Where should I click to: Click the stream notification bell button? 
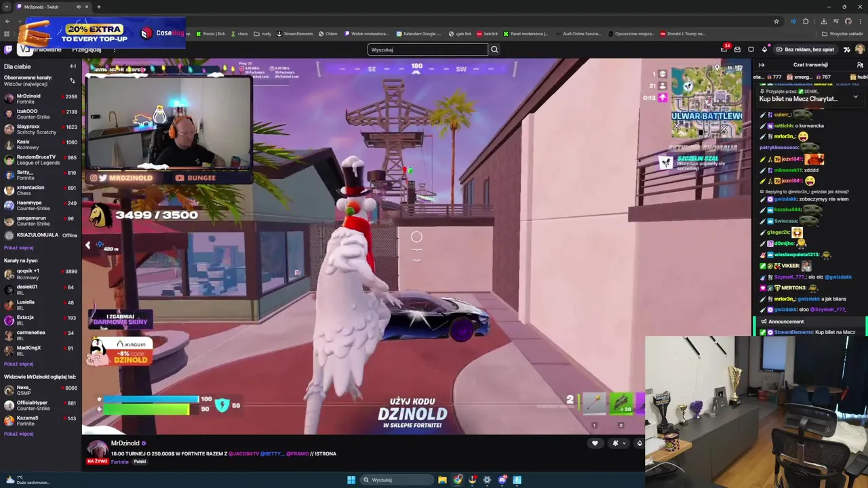tap(615, 443)
